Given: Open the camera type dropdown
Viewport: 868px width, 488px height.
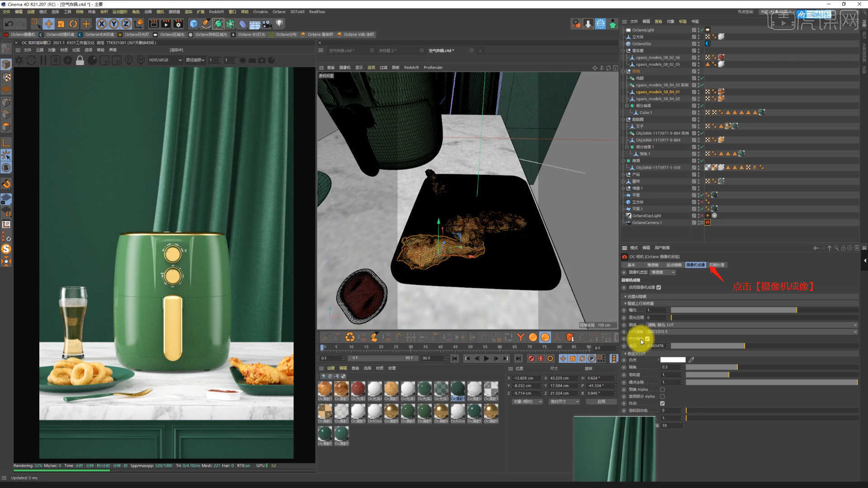Looking at the screenshot, I should [663, 272].
